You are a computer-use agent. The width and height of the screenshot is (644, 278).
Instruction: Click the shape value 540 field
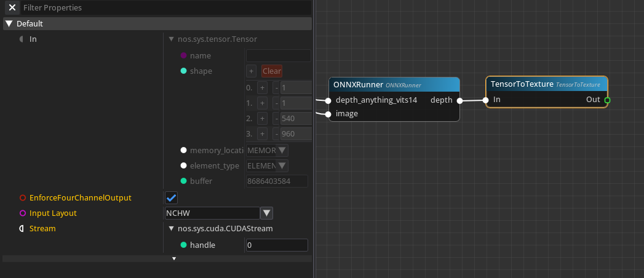pos(296,119)
